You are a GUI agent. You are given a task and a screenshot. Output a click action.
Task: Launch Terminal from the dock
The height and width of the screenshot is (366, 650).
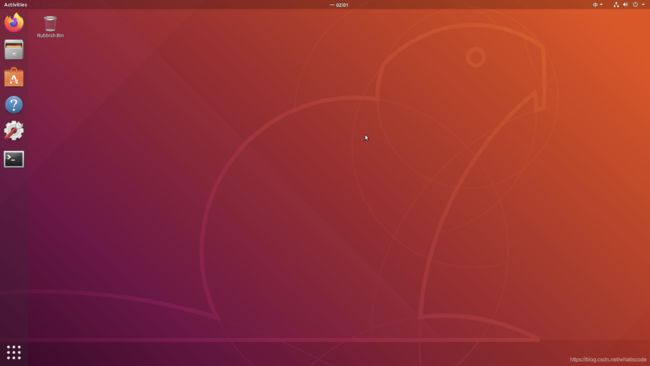pos(14,159)
